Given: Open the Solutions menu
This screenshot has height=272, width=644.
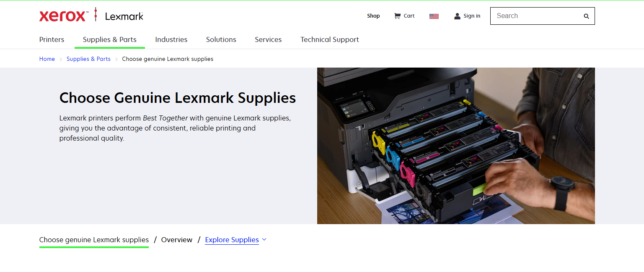Looking at the screenshot, I should (x=221, y=39).
